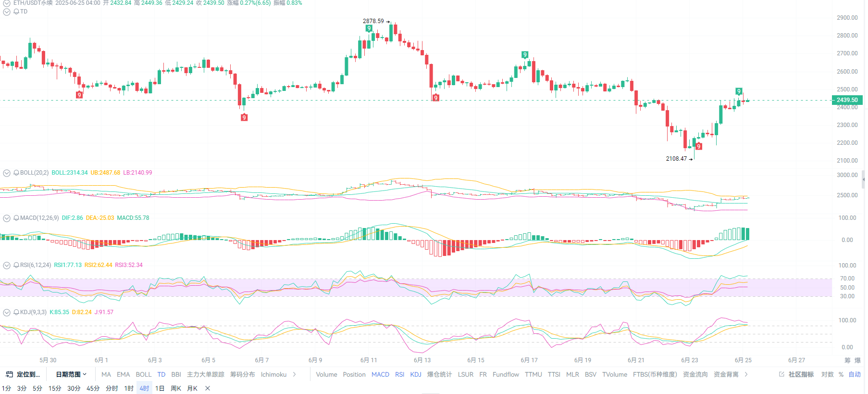
Task: Toggle the BOLL main indicator
Action: point(143,374)
